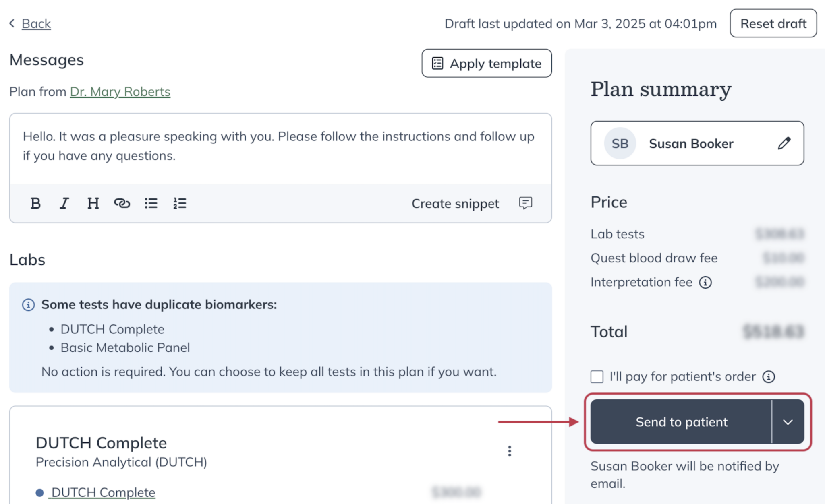Send the plan to patient
The width and height of the screenshot is (825, 504).
click(x=681, y=422)
